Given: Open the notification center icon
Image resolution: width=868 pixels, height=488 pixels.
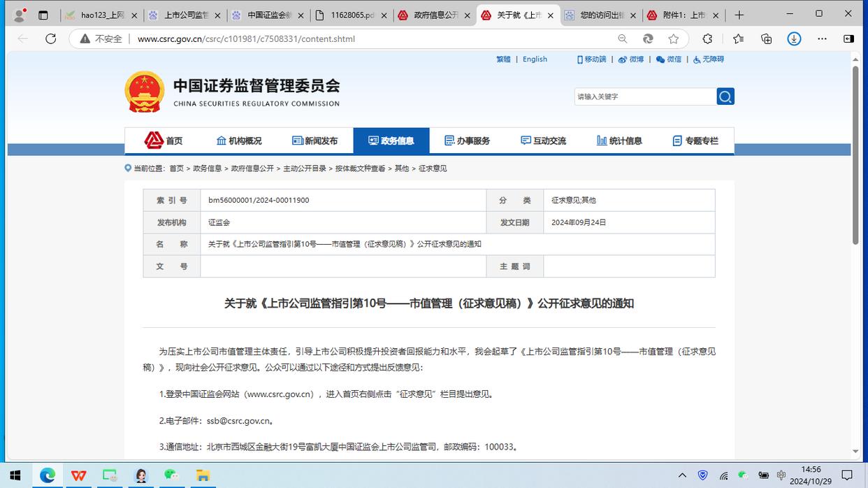Looking at the screenshot, I should point(848,475).
